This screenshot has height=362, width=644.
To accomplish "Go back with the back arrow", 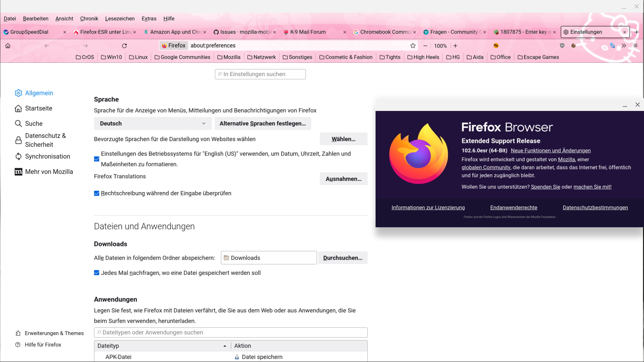I will tap(47, 46).
